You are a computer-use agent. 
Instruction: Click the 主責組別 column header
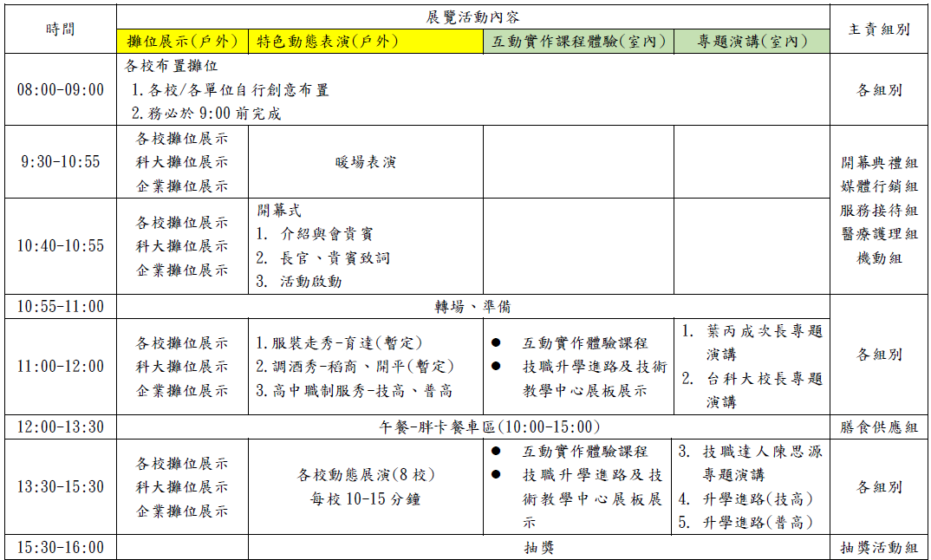[x=878, y=29]
